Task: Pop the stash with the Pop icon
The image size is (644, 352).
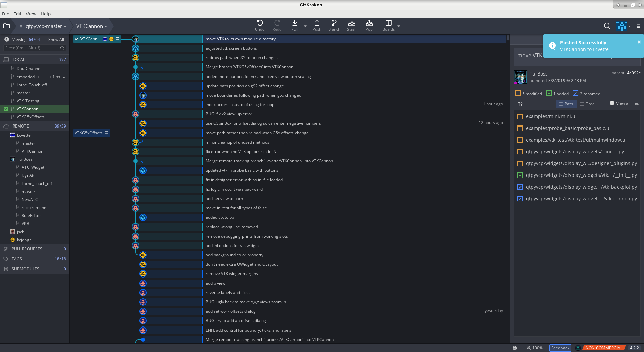Action: 369,25
